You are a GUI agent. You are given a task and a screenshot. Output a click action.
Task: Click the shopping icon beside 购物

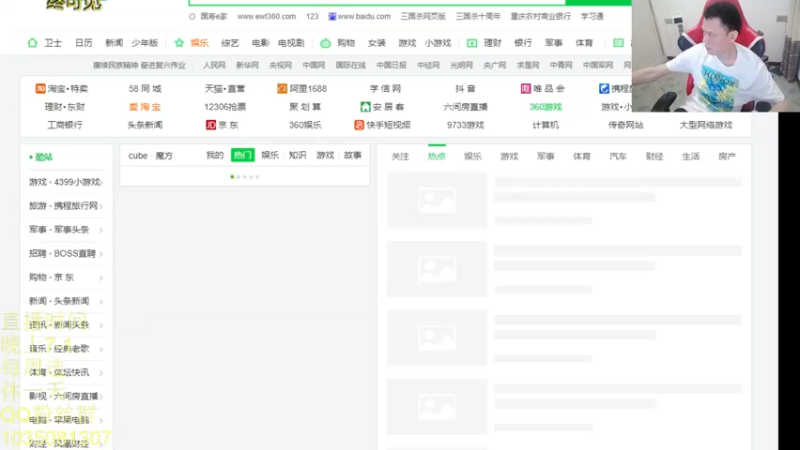325,43
